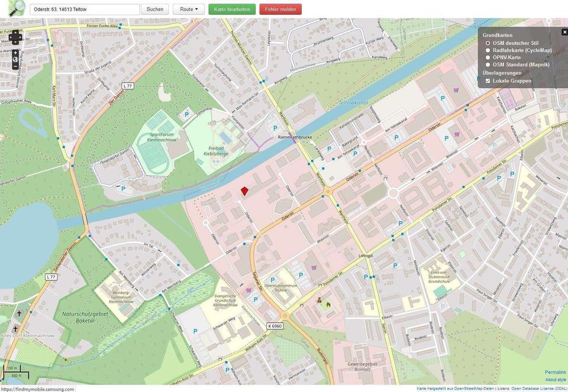The height and width of the screenshot is (392, 568).
Task: Select Radfahrkarte (CycleMap) base layer
Action: click(488, 50)
